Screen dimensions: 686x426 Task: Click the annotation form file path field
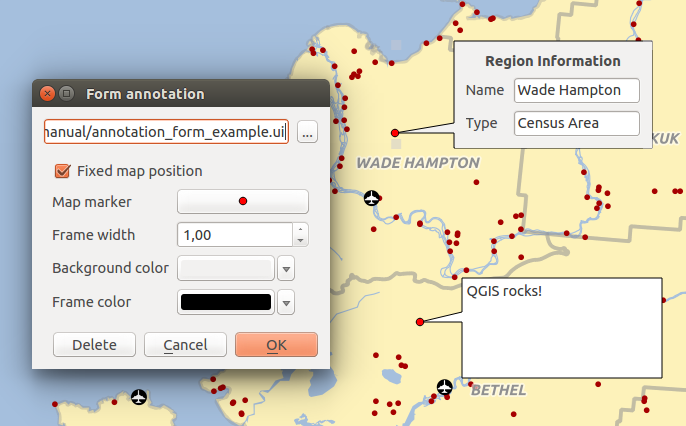coord(166,132)
